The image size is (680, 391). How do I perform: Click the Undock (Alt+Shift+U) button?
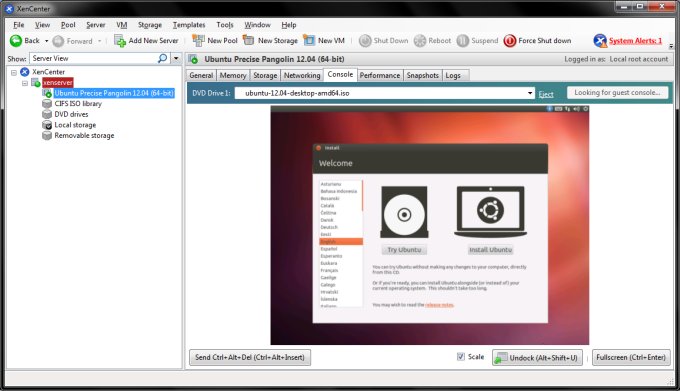537,358
